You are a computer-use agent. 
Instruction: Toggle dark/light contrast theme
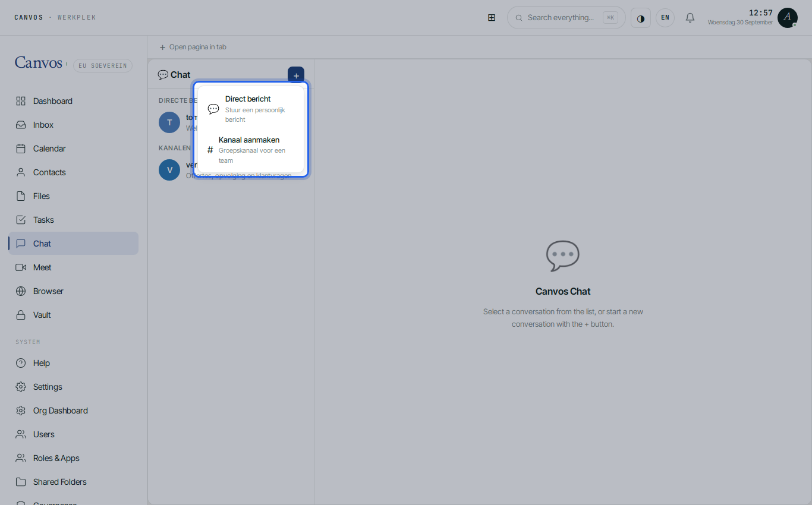[x=641, y=18]
